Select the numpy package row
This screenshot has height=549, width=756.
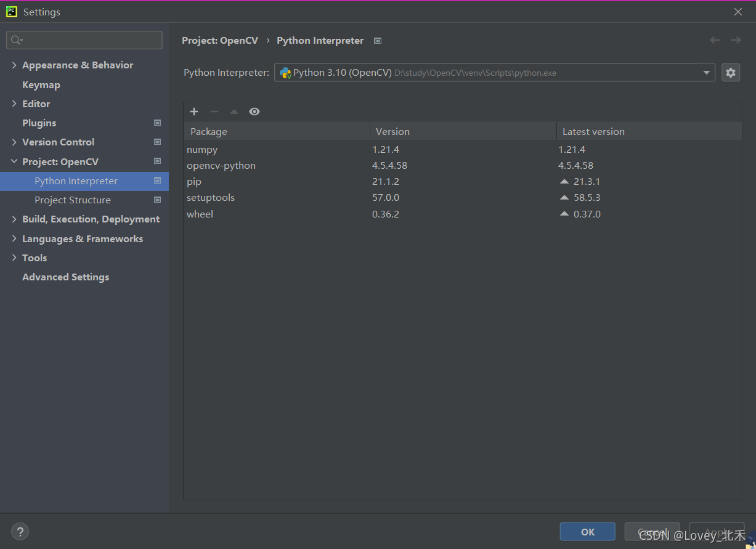pos(463,149)
